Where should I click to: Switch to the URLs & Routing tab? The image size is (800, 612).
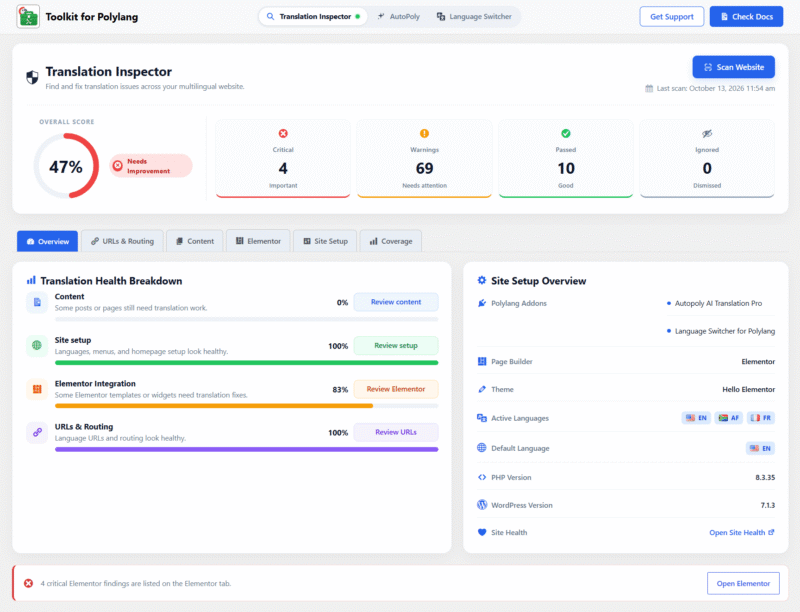(x=122, y=241)
